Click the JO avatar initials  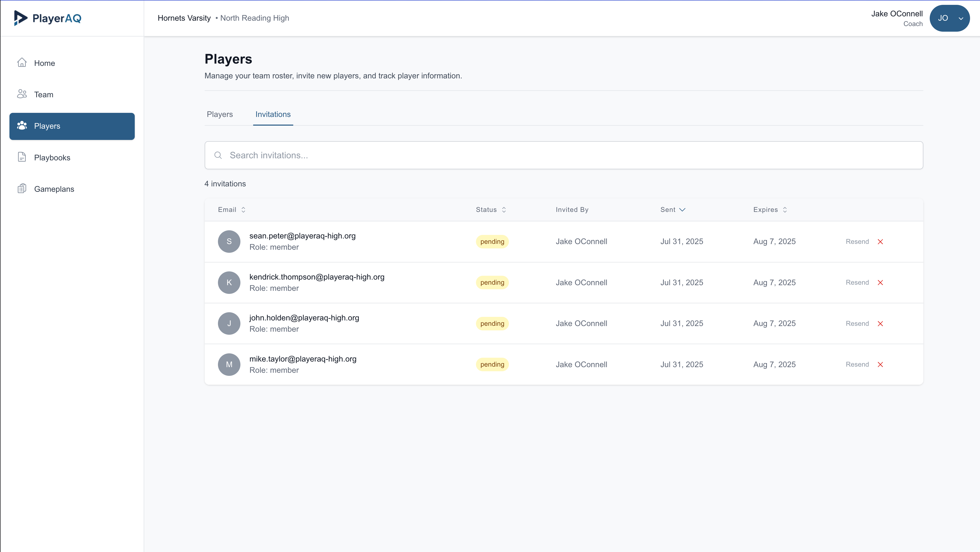(943, 18)
